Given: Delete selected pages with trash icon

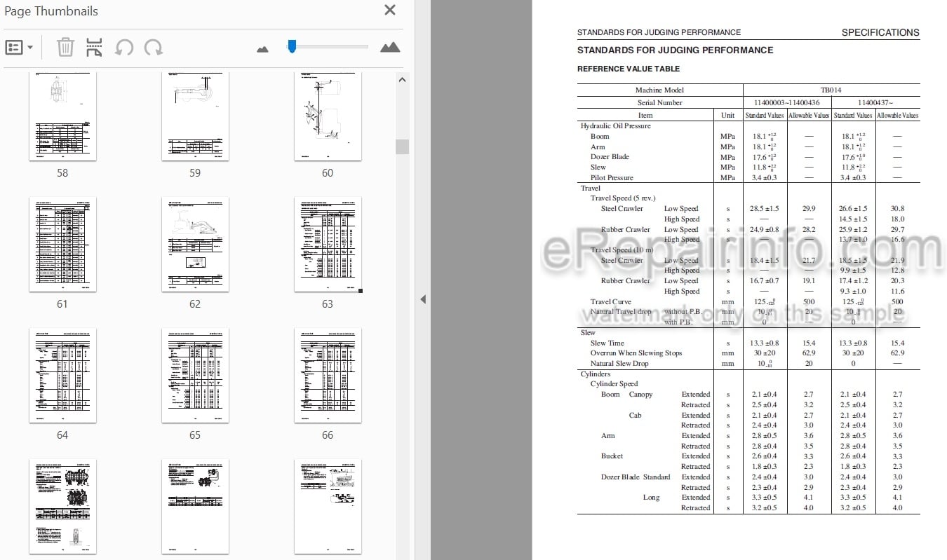Looking at the screenshot, I should 65,48.
